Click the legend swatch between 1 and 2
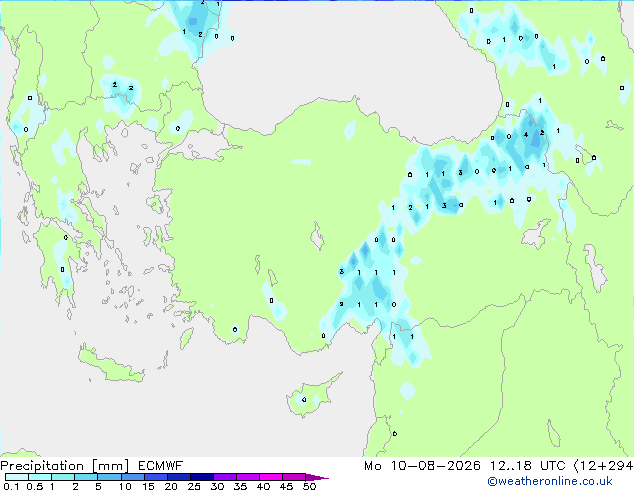This screenshot has width=634, height=490. pos(63,477)
